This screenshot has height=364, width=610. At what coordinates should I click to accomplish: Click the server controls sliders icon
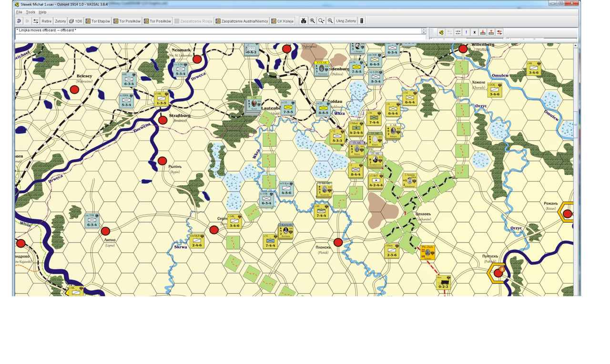[458, 32]
